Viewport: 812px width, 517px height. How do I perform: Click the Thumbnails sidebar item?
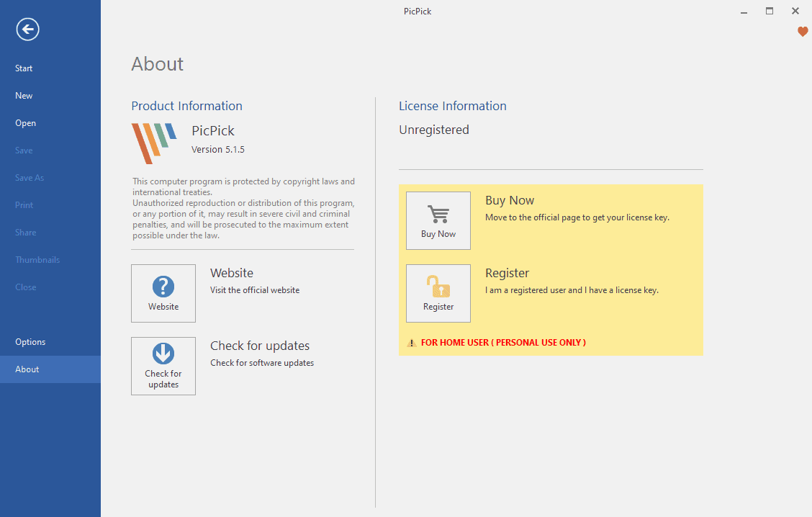pos(50,260)
